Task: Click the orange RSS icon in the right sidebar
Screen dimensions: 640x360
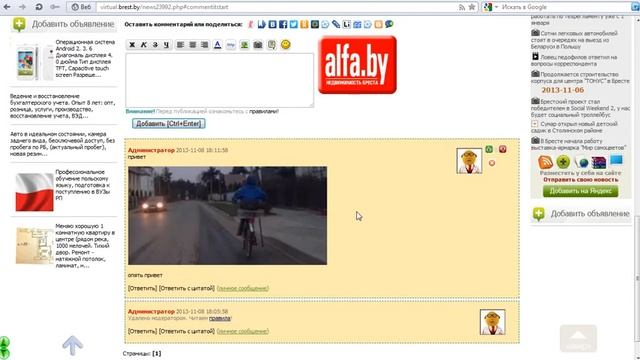Action: [x=545, y=162]
